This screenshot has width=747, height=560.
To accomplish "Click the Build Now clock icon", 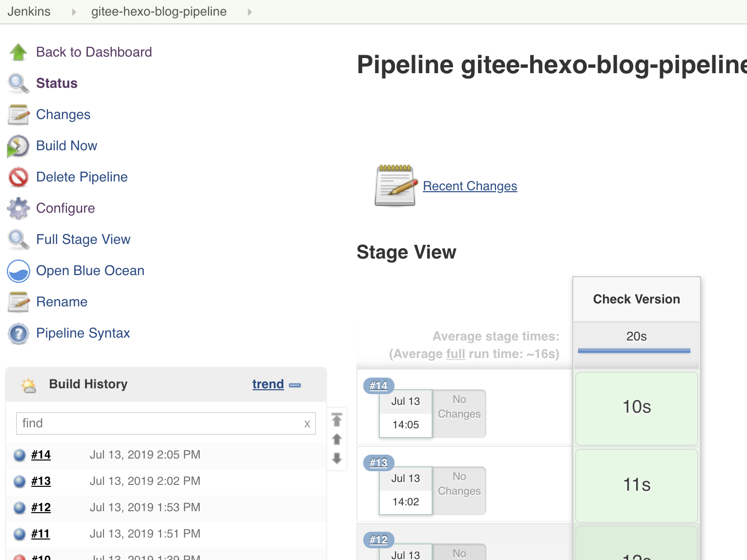I will [19, 146].
